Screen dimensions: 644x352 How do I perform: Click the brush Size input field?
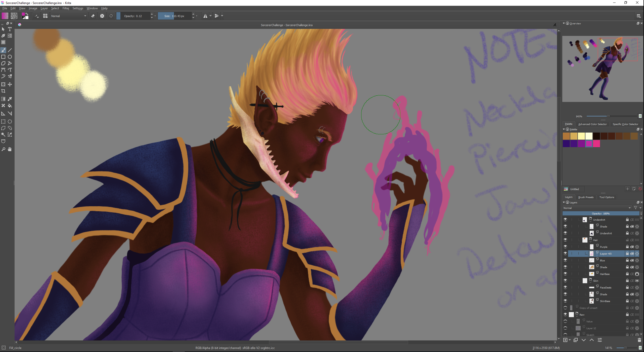point(175,16)
